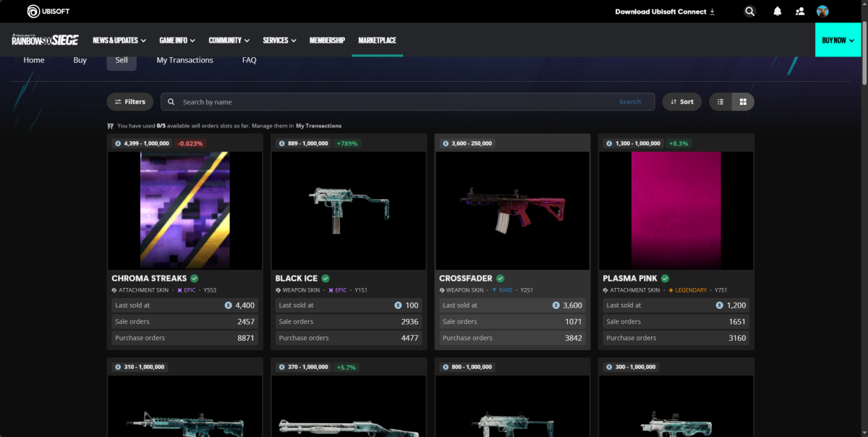Click the Search button in the search bar
The width and height of the screenshot is (868, 437).
(x=630, y=102)
